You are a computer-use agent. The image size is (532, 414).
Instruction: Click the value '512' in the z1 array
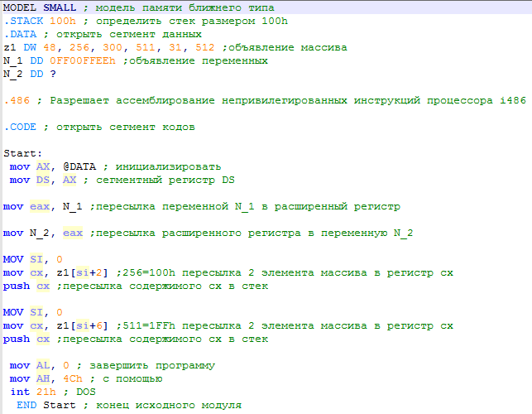[x=204, y=47]
